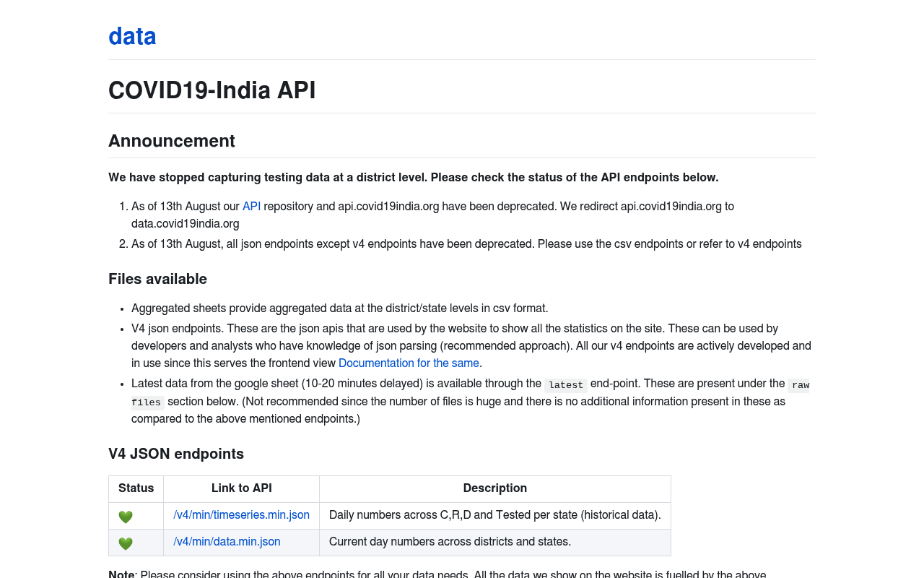The width and height of the screenshot is (924, 578).
Task: Click the 'Link to API' column header
Action: (x=242, y=488)
